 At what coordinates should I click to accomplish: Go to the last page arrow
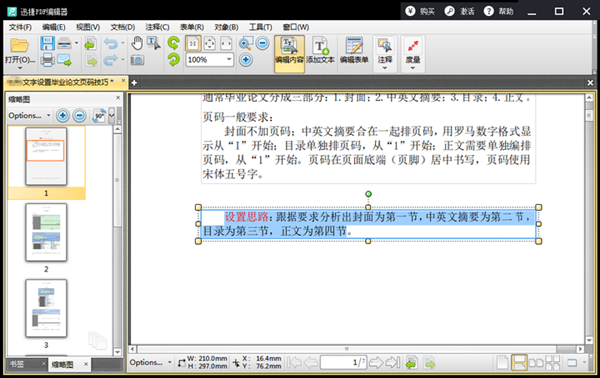[393, 362]
